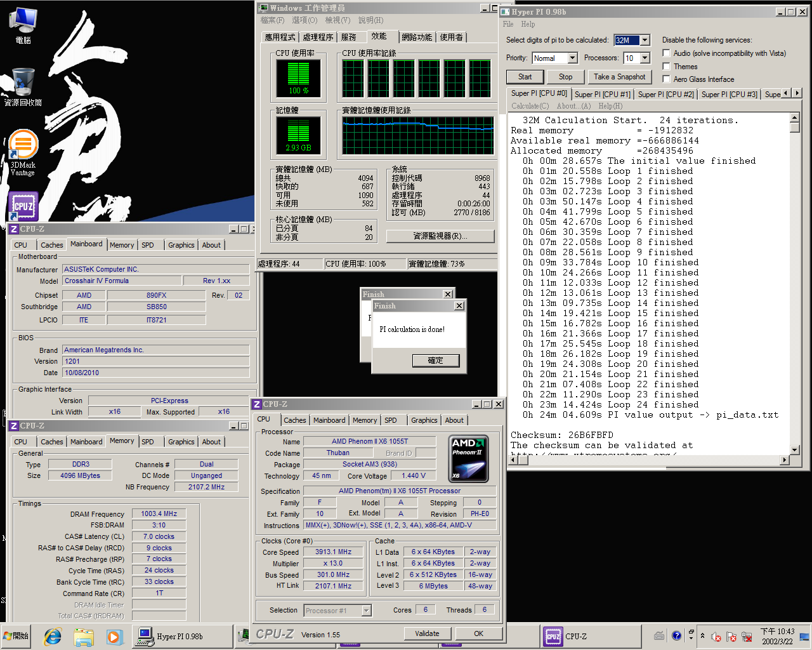Image resolution: width=812 pixels, height=650 pixels.
Task: Click Hyper PI log scroll-right arrow
Action: 785,460
